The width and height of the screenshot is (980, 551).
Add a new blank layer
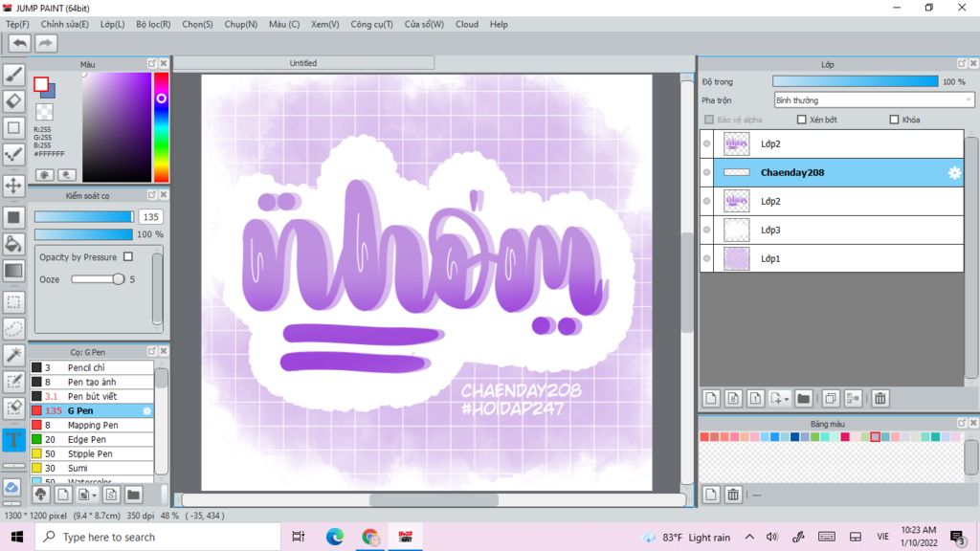711,399
